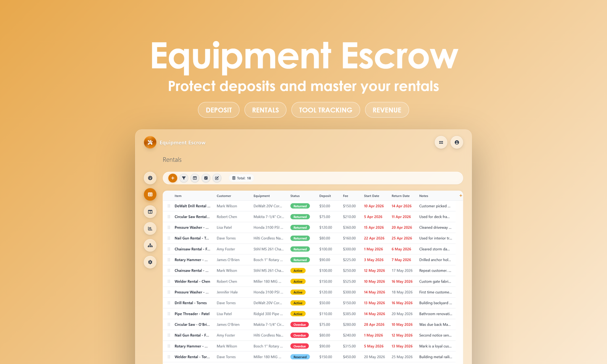Open the Drill Rental - Torres item
Image resolution: width=607 pixels, height=364 pixels.
click(x=191, y=303)
